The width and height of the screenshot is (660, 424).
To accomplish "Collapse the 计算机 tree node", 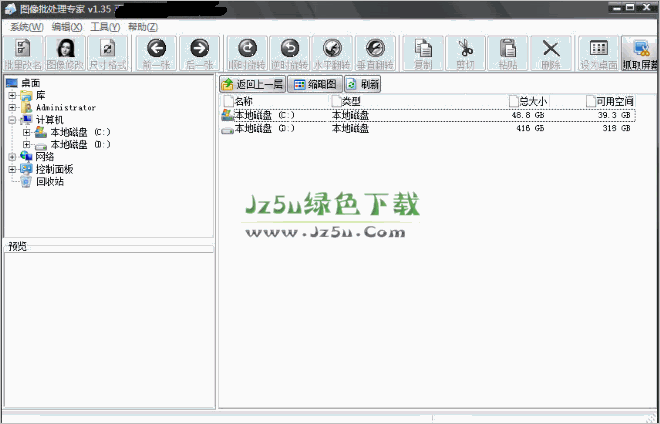I will pyautogui.click(x=12, y=120).
